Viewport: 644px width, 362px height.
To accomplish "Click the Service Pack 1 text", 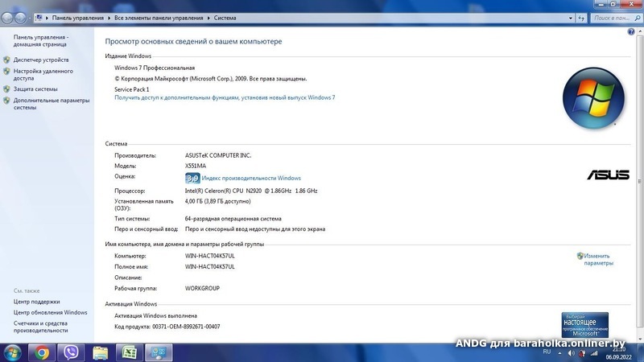I will (x=132, y=89).
